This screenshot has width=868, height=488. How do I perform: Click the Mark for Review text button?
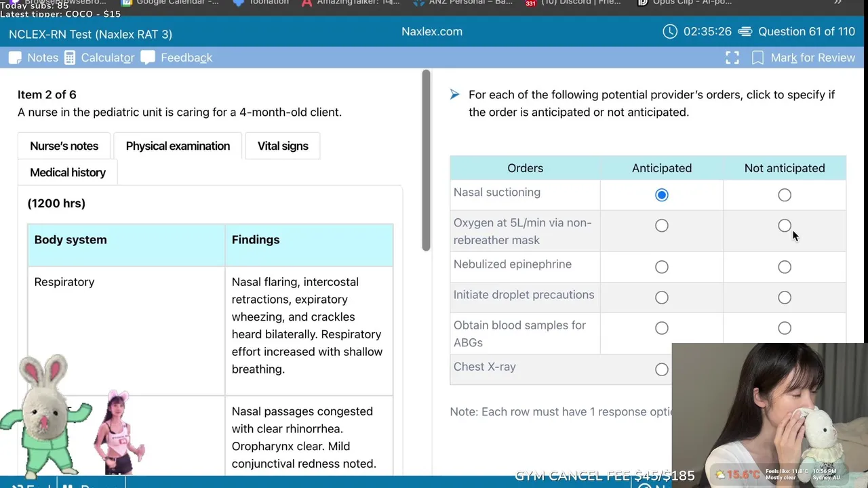tap(812, 58)
